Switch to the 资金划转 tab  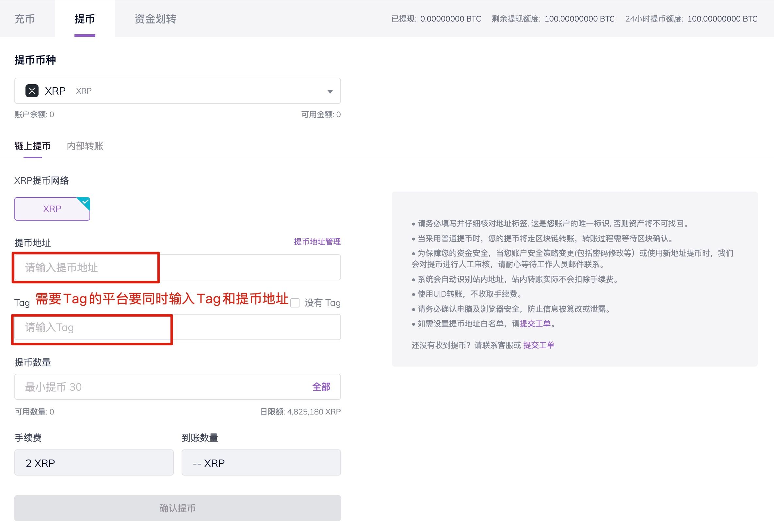[155, 19]
